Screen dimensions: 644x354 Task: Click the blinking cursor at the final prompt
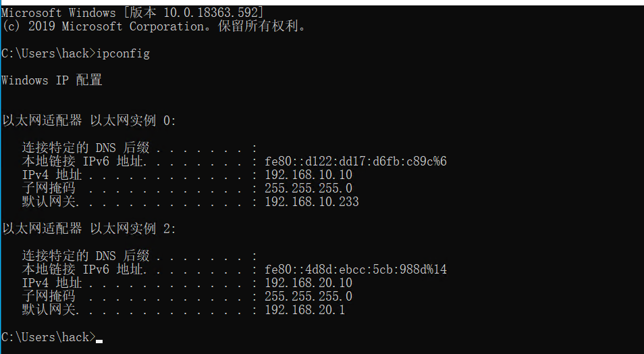(x=99, y=341)
